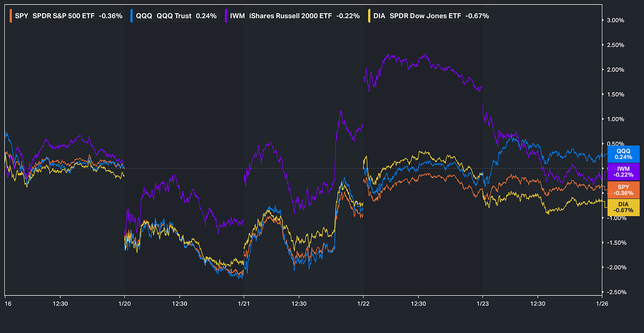Select the IWM iShares Russell 2000 legend
The width and height of the screenshot is (644, 333).
click(x=292, y=16)
